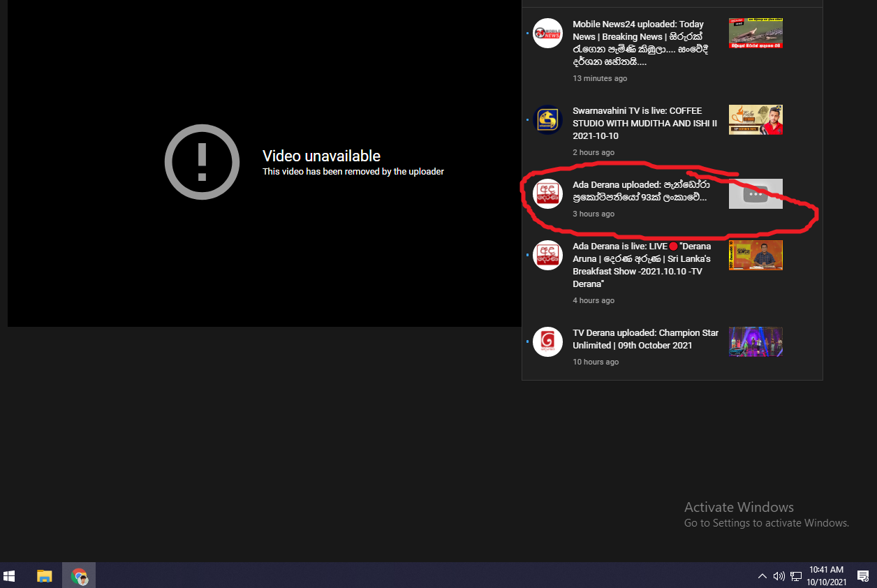Open Ada Derana uploaded notification text

[641, 191]
